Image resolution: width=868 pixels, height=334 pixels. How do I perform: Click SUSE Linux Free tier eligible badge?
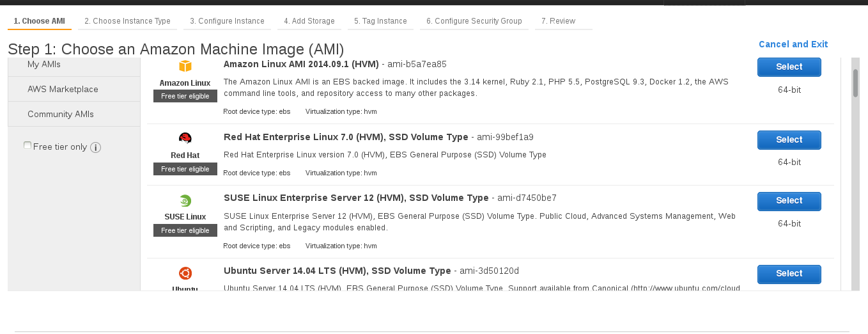tap(185, 230)
